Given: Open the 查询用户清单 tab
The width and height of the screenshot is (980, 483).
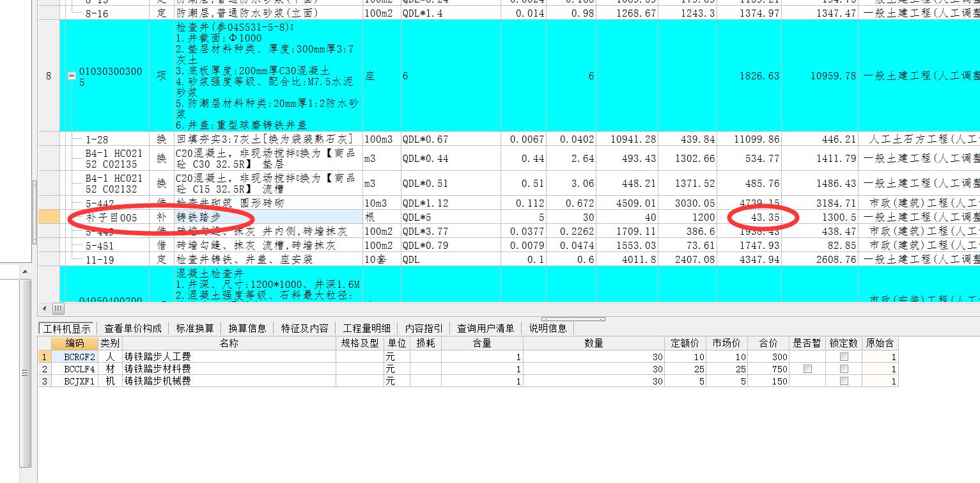Looking at the screenshot, I should point(485,328).
